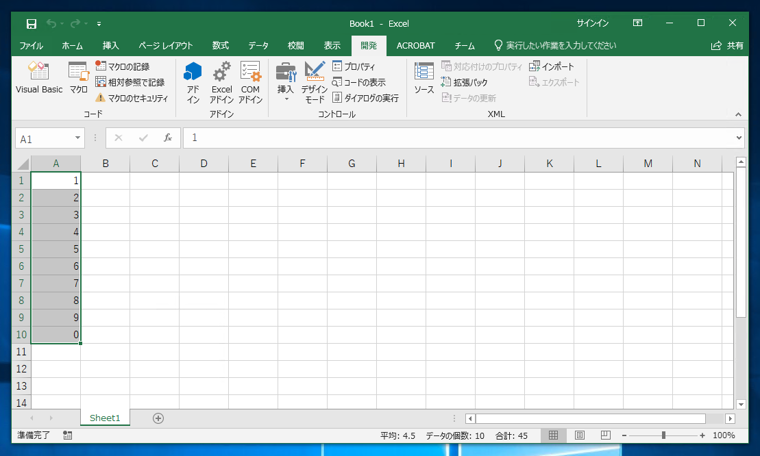Click cell A5 containing 5
760x456 pixels.
pyautogui.click(x=56, y=249)
